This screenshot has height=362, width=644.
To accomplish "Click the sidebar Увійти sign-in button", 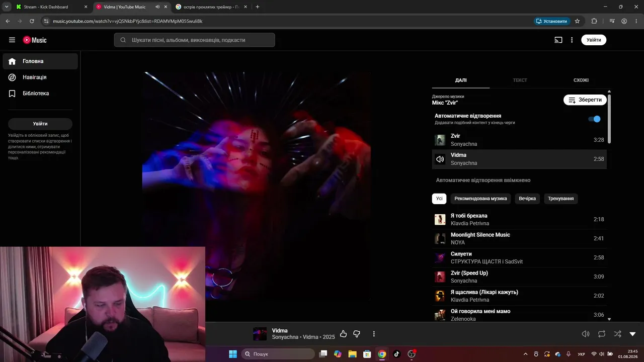I will [x=40, y=124].
